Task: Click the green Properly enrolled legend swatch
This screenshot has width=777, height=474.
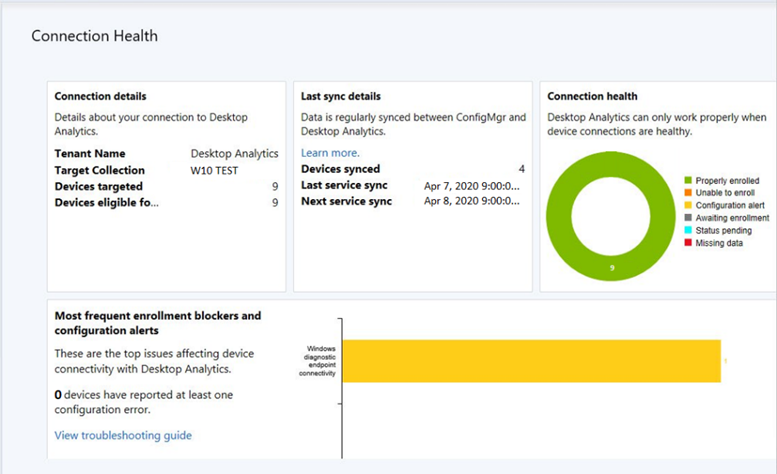Action: [688, 180]
